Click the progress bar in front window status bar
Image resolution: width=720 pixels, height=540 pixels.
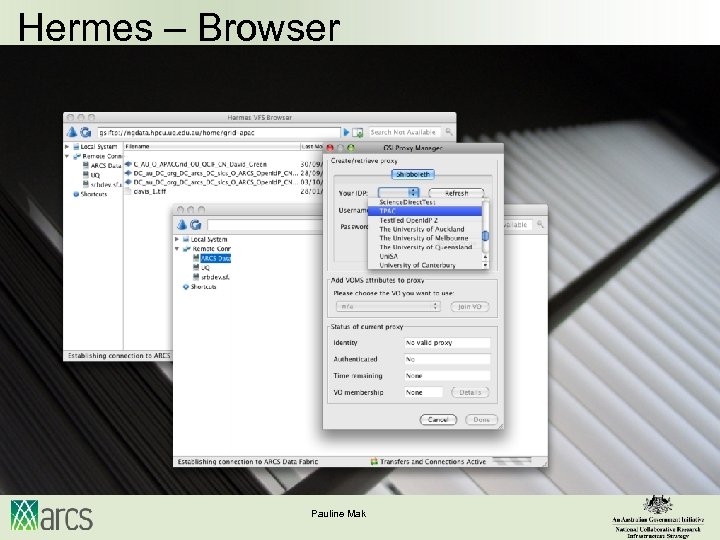(512, 460)
